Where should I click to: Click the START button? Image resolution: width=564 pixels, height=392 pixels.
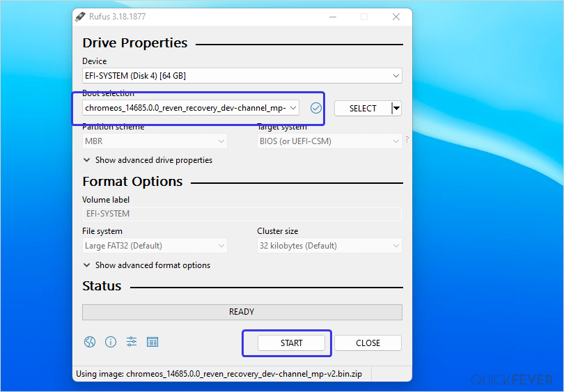(291, 343)
